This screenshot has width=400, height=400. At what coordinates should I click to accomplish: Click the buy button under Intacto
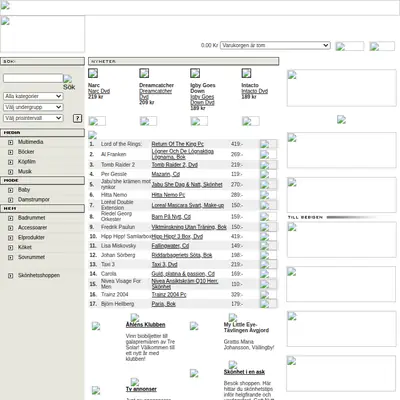coord(251,121)
